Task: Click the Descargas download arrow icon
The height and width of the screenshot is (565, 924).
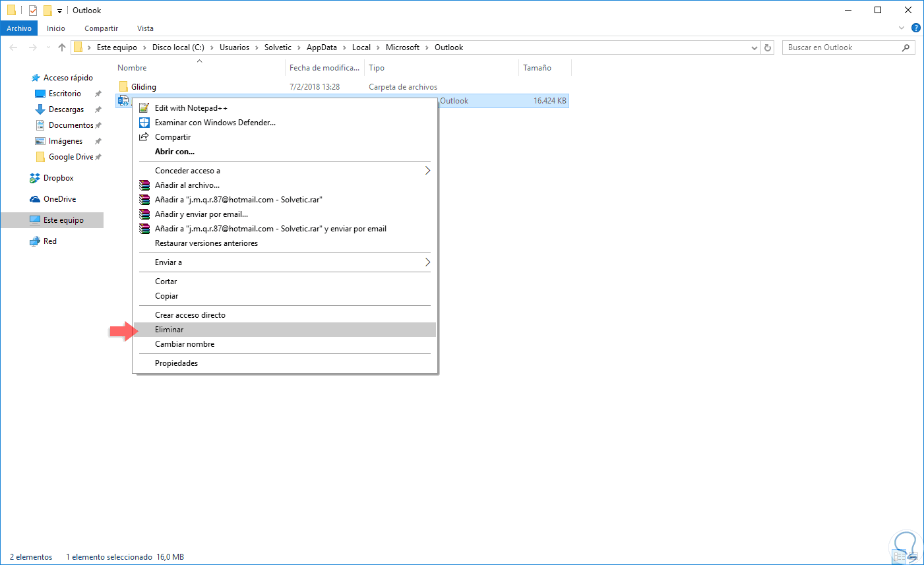Action: pos(40,109)
